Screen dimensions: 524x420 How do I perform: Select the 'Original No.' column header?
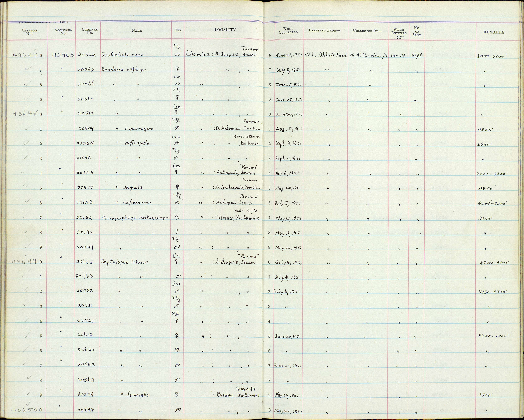90,31
